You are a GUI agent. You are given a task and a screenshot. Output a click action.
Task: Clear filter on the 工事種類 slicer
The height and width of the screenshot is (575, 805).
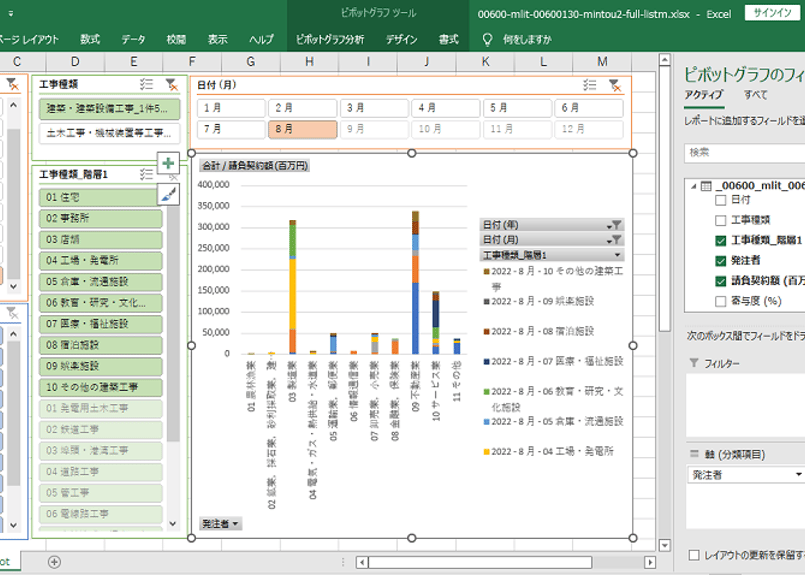[x=171, y=85]
